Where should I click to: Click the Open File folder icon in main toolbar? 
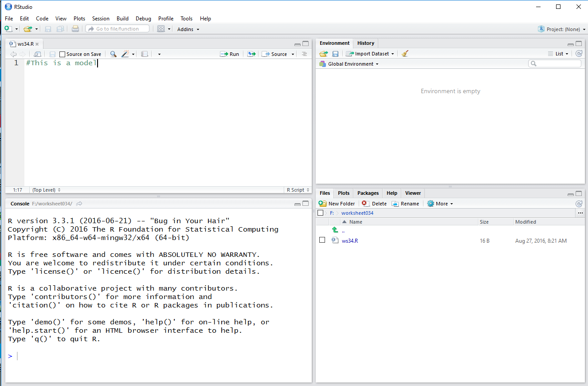click(x=27, y=29)
